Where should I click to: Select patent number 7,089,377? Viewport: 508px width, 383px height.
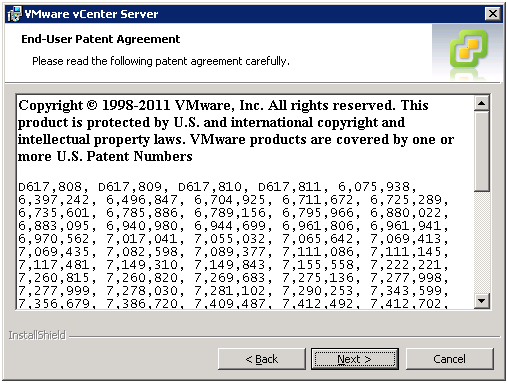(x=230, y=252)
